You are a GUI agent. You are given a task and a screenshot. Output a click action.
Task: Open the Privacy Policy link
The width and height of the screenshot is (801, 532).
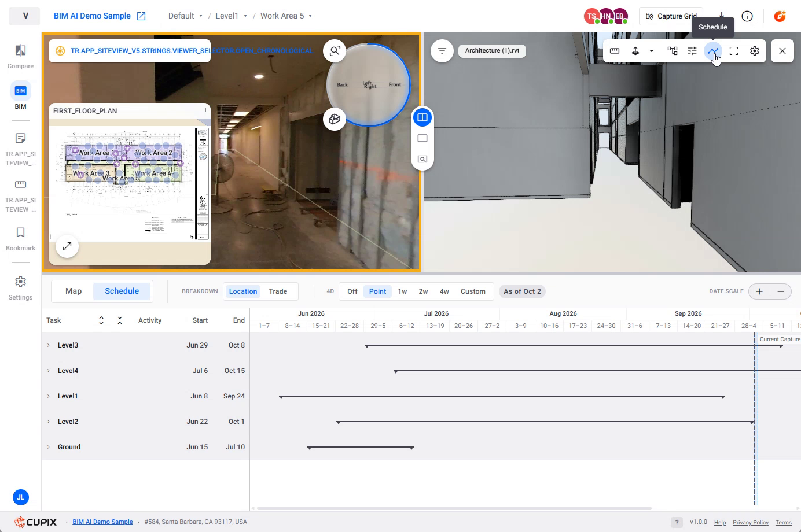point(751,522)
